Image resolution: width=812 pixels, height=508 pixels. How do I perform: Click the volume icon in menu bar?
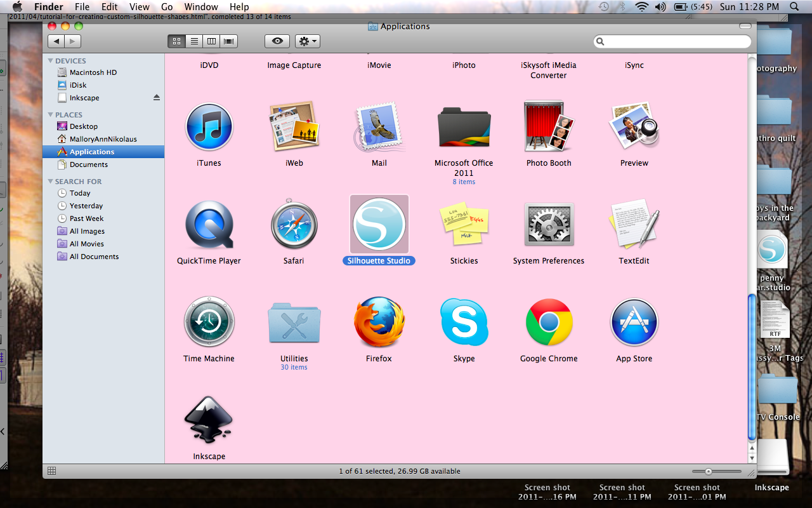660,7
